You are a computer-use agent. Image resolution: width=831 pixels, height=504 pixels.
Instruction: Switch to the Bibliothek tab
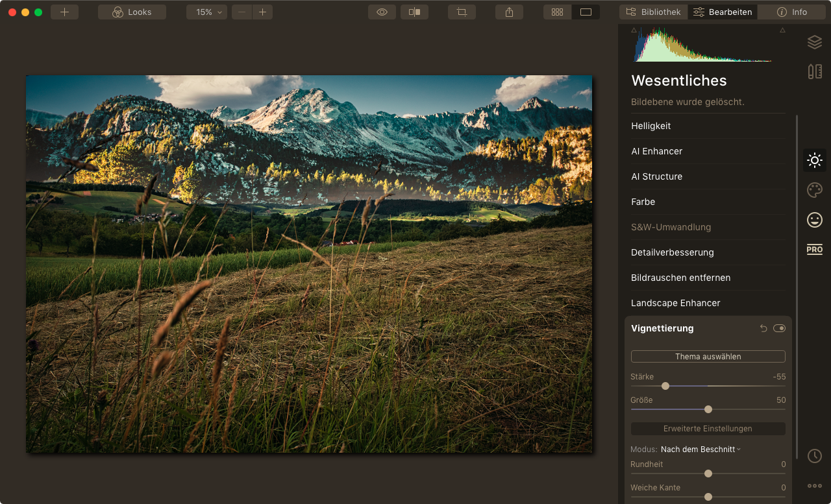tap(653, 12)
